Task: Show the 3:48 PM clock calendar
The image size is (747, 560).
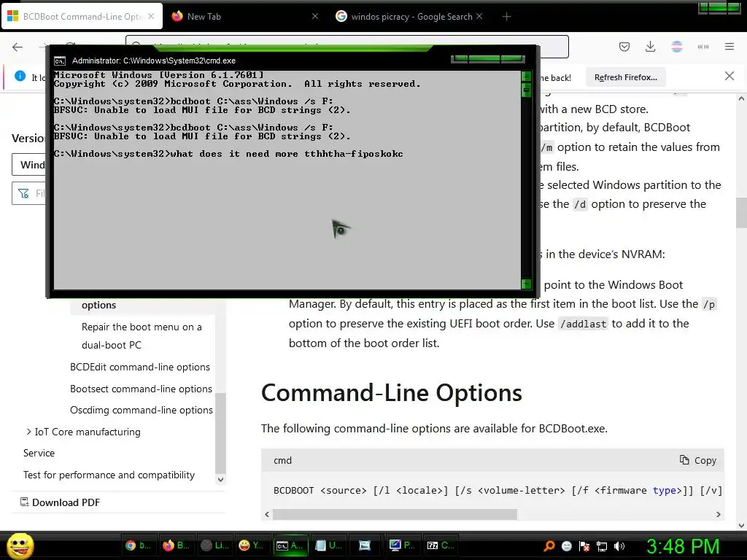Action: pos(682,546)
